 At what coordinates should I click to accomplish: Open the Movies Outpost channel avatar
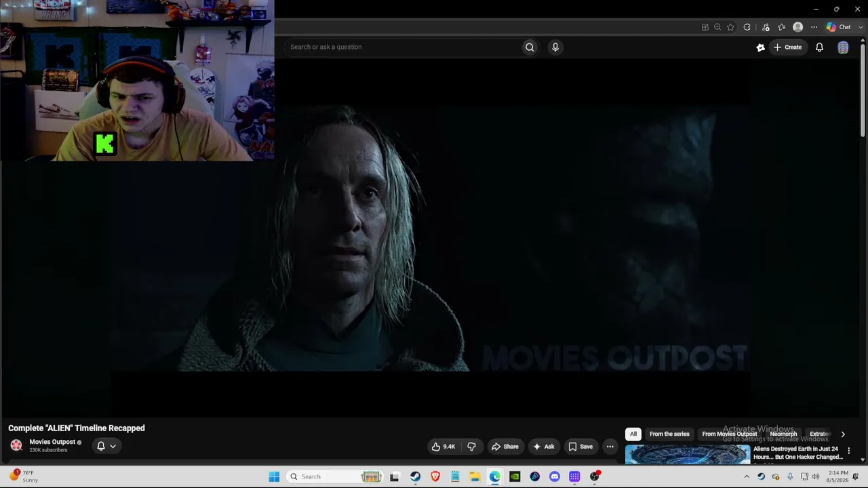pos(16,445)
